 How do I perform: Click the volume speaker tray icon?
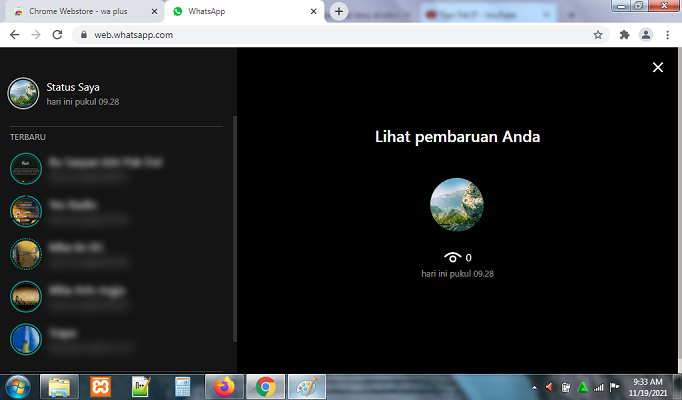pyautogui.click(x=549, y=387)
